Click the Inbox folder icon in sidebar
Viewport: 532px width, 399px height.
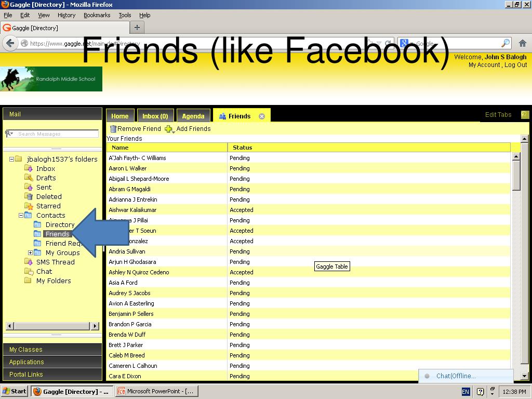[29, 169]
